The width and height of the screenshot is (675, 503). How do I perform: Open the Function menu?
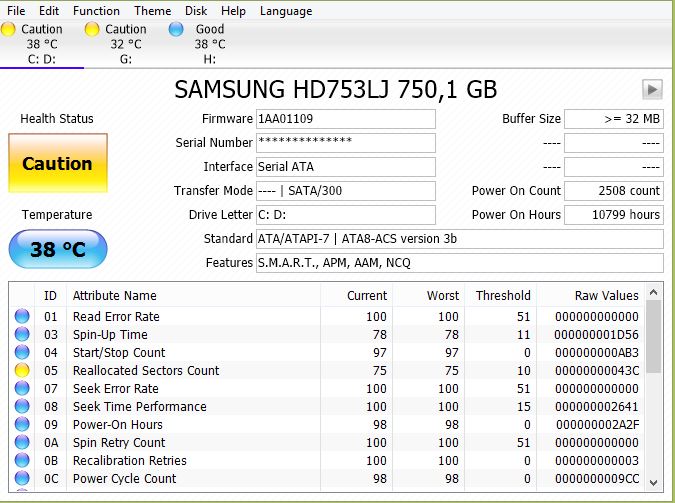[x=96, y=11]
